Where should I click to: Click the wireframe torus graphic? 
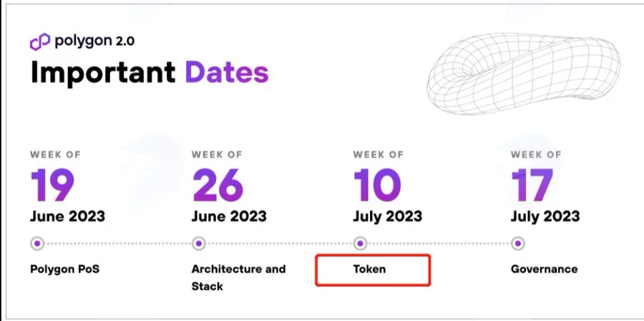click(523, 74)
